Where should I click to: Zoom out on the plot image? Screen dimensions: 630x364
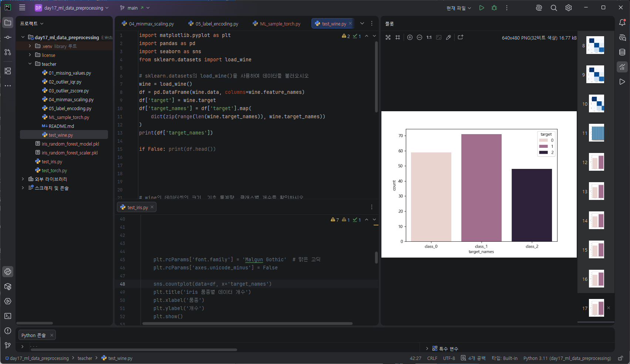(x=420, y=37)
